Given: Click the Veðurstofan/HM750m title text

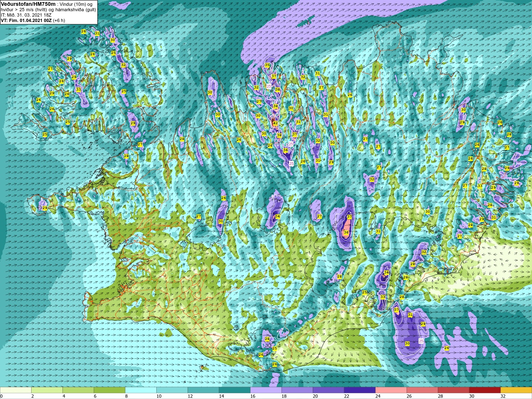Looking at the screenshot, I should [x=28, y=4].
